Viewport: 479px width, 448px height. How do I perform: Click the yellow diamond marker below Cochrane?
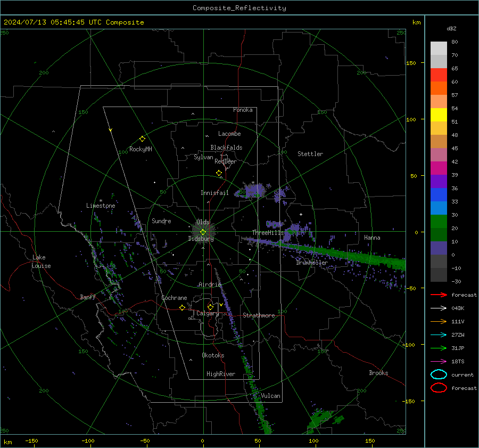(182, 307)
